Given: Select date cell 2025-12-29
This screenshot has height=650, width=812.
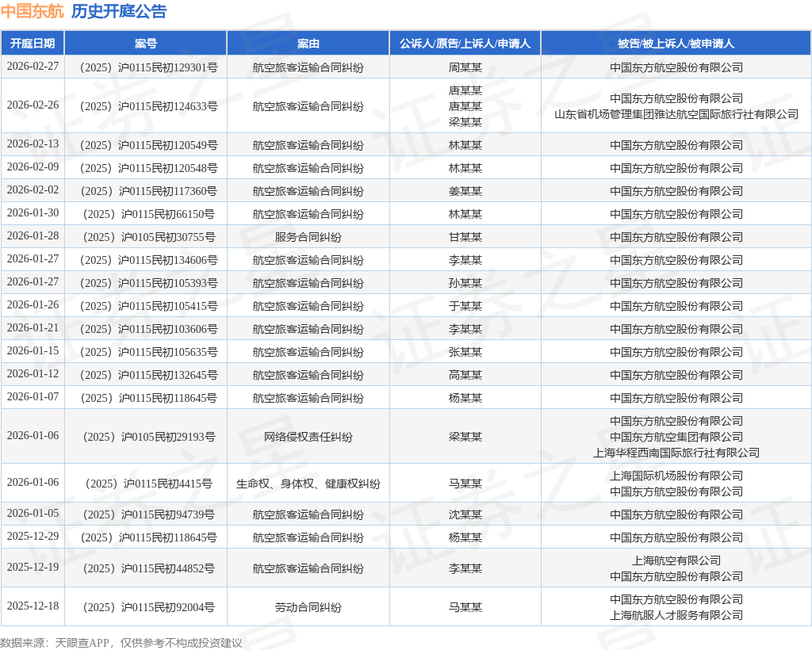Looking at the screenshot, I should (x=33, y=537).
